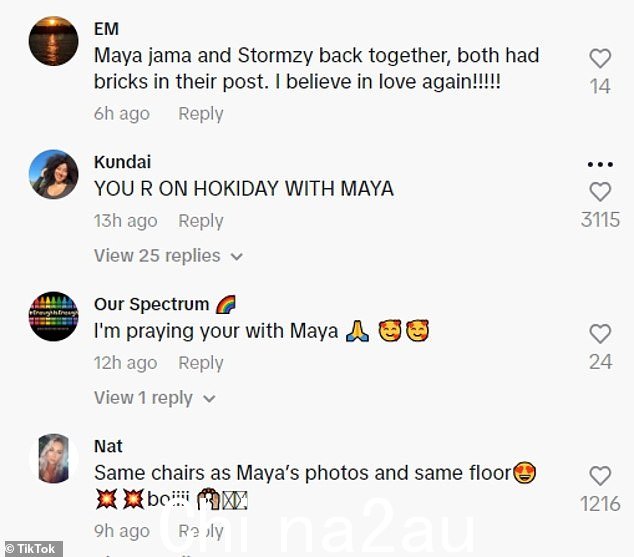Like Kundai's comment with the heart icon
The height and width of the screenshot is (557, 634).
[600, 192]
